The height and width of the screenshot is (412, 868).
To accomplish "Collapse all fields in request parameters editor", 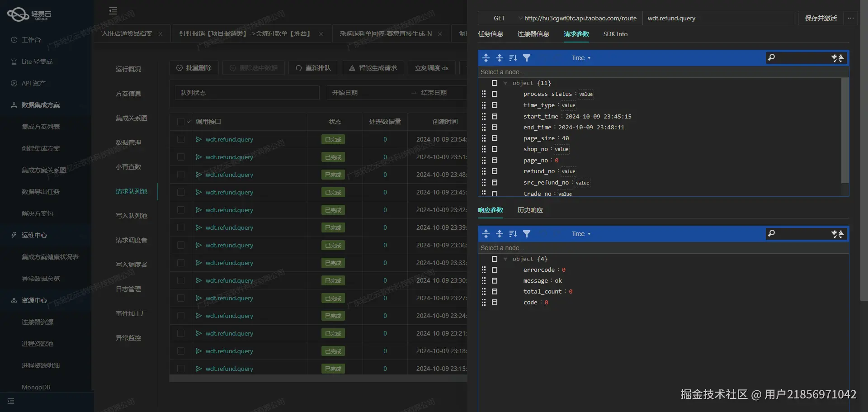I will (500, 58).
